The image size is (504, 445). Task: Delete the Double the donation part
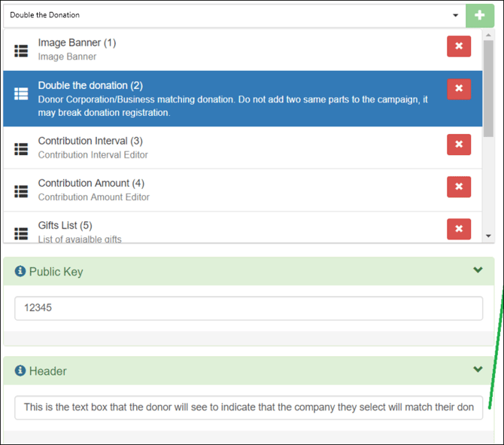click(x=459, y=89)
